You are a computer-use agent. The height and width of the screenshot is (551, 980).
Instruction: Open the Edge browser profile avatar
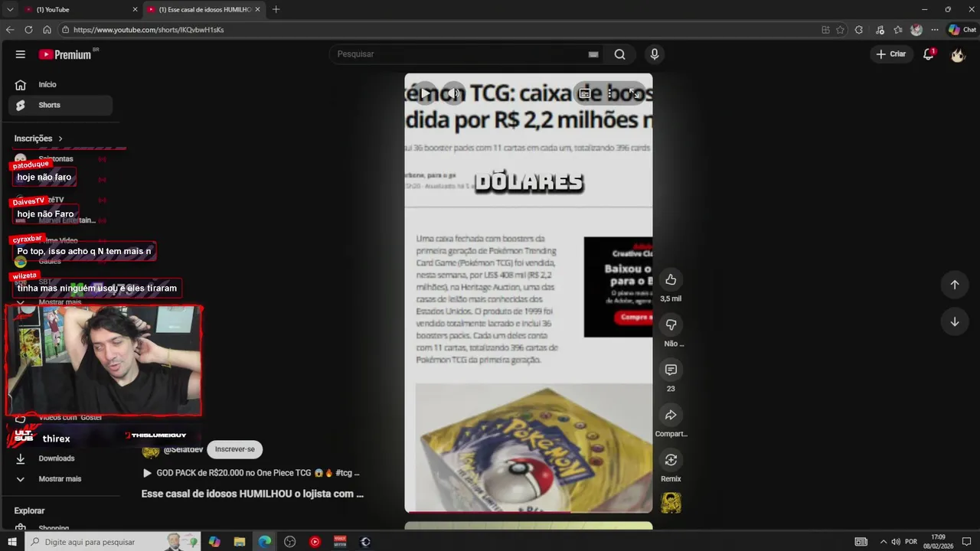(x=916, y=30)
